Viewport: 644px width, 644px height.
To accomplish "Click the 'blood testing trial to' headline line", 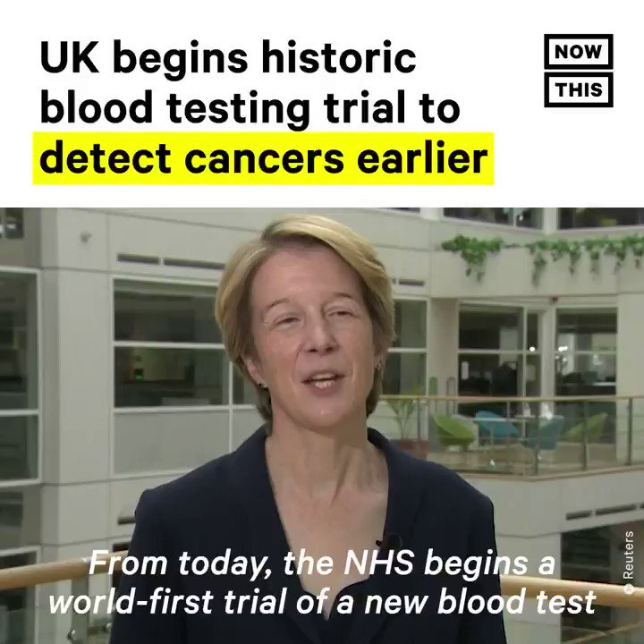I will tap(250, 107).
